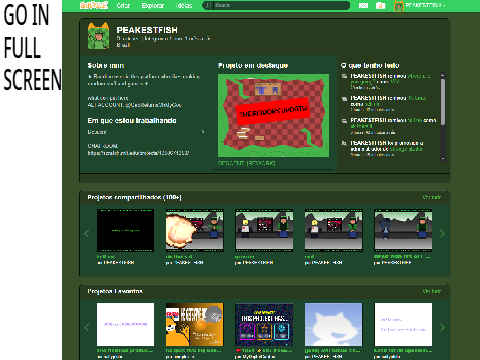Click Ver tudo for favorite projects
The width and height of the screenshot is (480, 360).
(432, 291)
